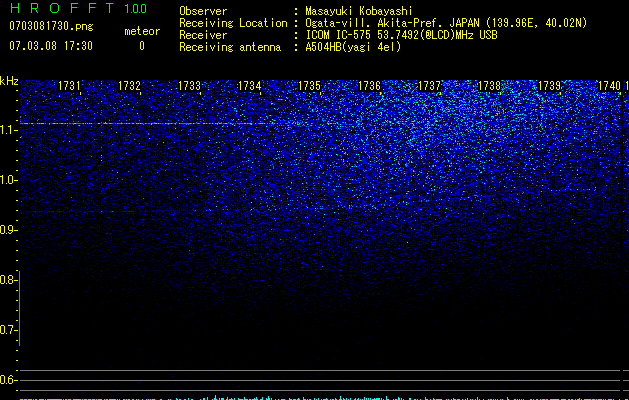This screenshot has width=629, height=400.
Task: Click the HROFFT 1.0.0 title text
Action: [78, 8]
